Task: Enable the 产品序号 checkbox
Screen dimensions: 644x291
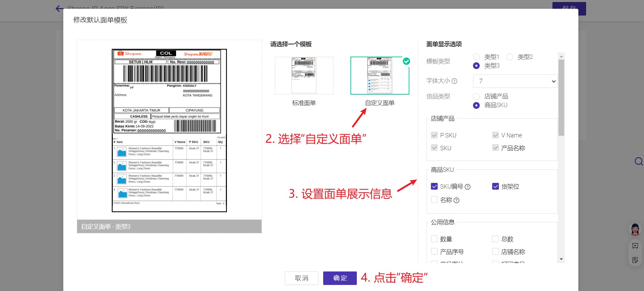Action: pos(434,251)
